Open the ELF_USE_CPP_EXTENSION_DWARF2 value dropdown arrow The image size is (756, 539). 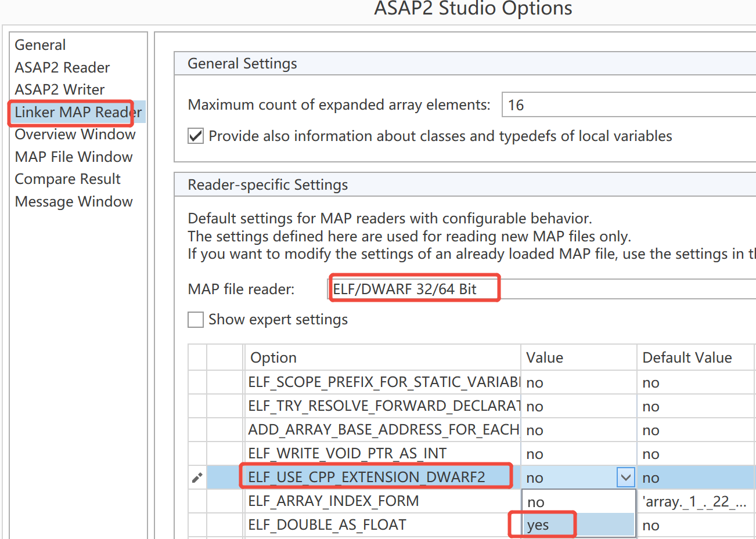(625, 477)
